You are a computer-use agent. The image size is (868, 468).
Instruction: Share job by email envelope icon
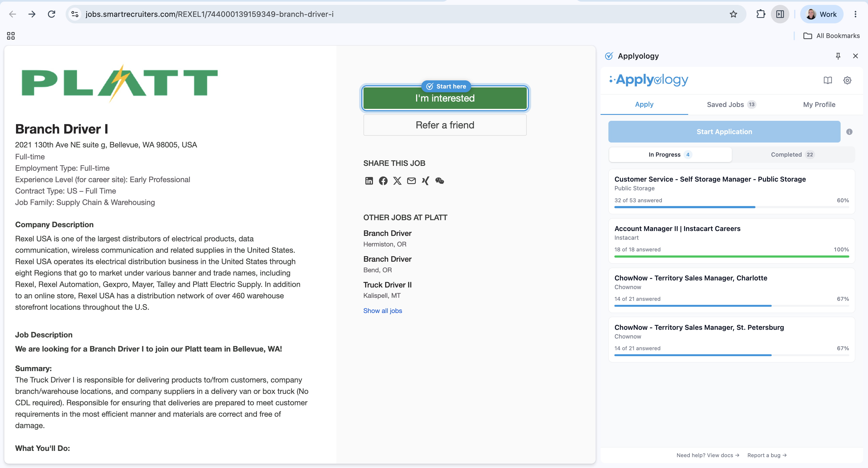click(411, 181)
